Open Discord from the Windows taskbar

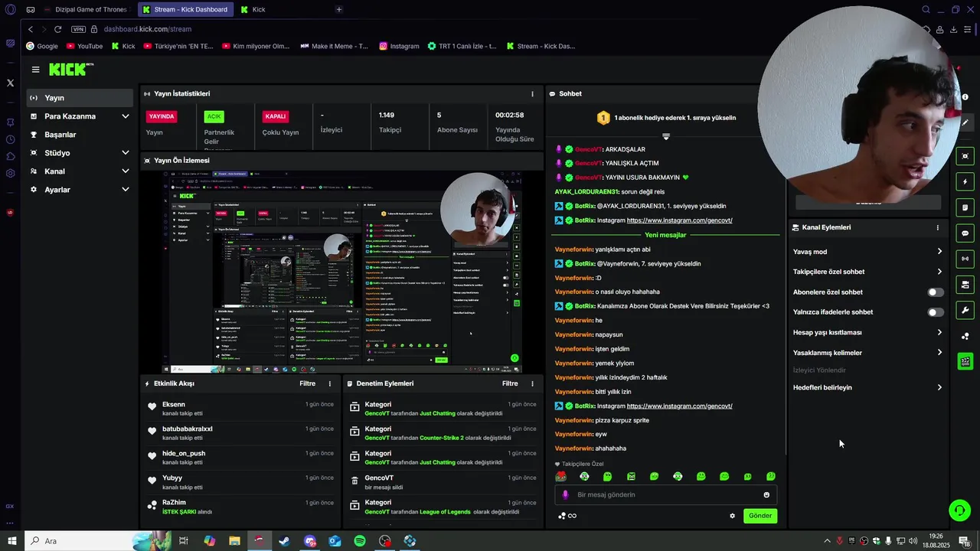coord(309,541)
